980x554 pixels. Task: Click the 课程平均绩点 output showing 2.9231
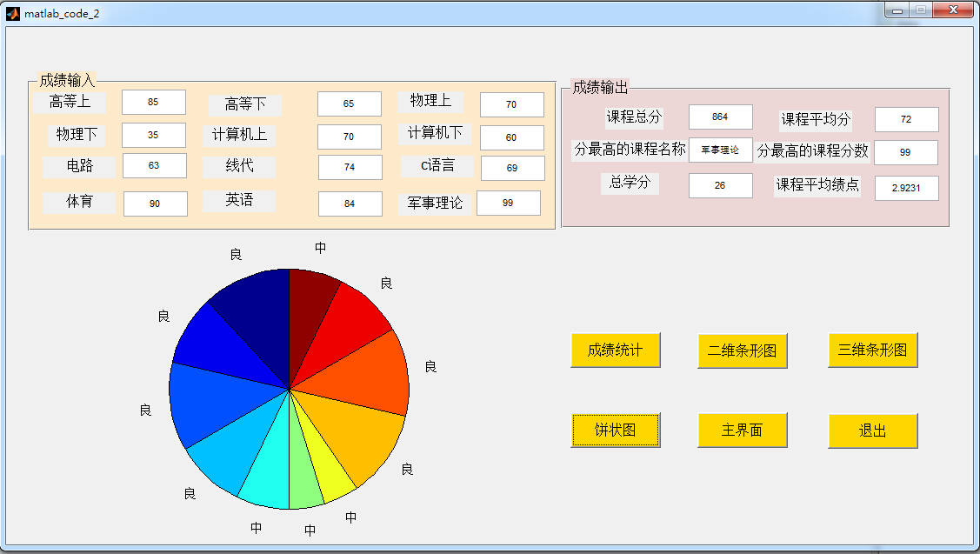907,188
